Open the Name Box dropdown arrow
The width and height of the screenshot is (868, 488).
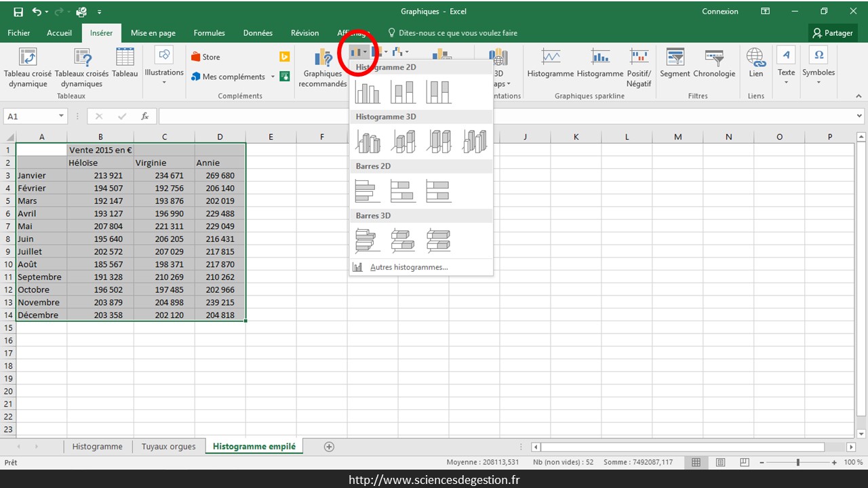(61, 117)
